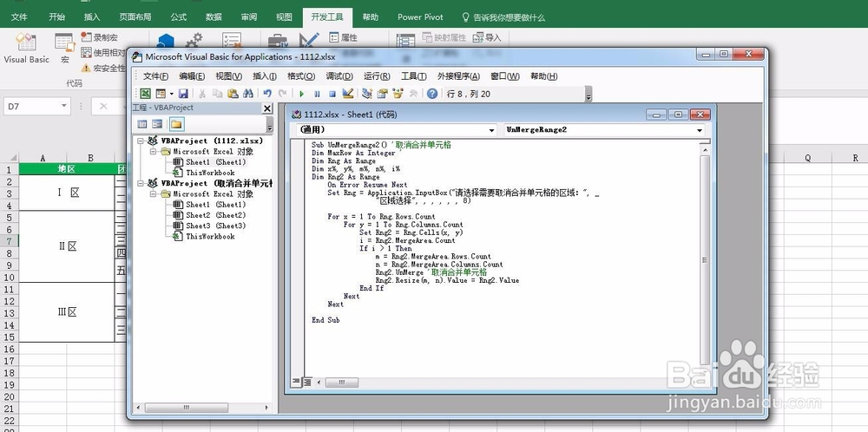Viewport: 868px width, 432px height.
Task: Click the Reset stop icon
Action: 332,94
